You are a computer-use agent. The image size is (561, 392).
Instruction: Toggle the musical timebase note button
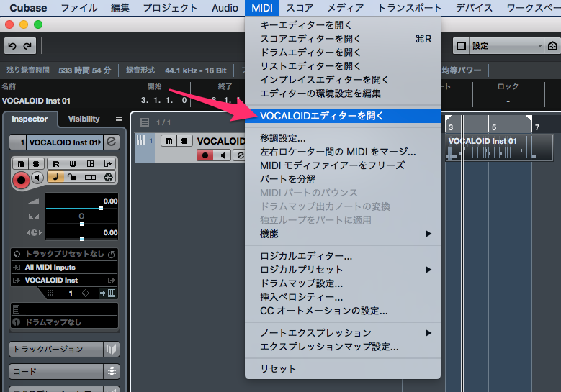click(x=55, y=177)
